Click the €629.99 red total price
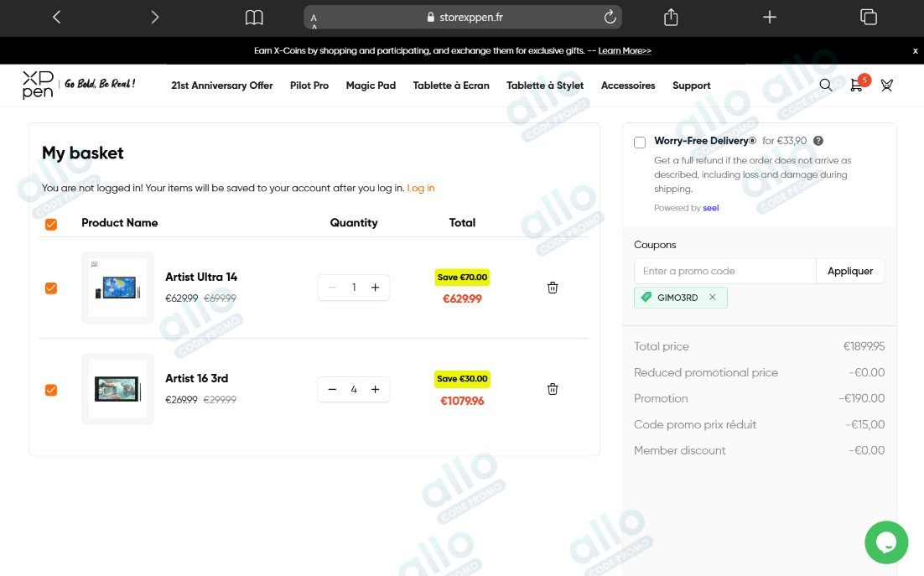The width and height of the screenshot is (924, 576). click(462, 298)
